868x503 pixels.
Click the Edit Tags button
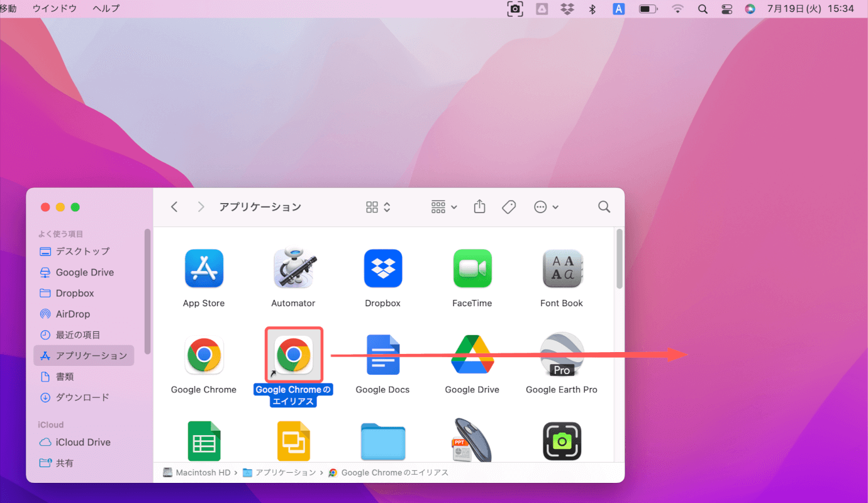[x=509, y=207]
